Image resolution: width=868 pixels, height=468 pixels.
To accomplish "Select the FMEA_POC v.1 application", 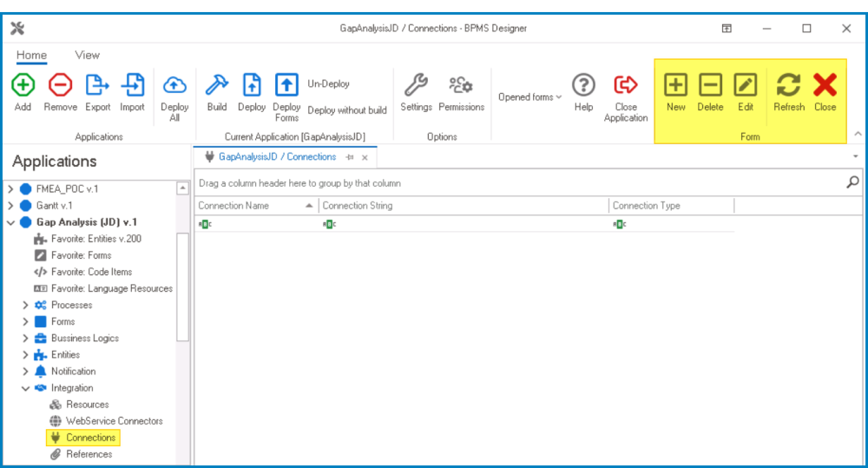I will pyautogui.click(x=67, y=189).
